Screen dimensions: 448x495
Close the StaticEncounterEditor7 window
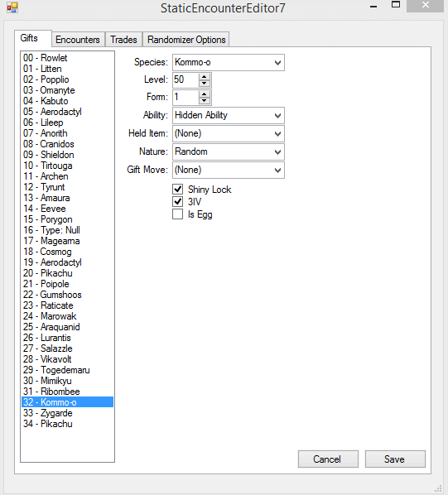click(x=426, y=5)
